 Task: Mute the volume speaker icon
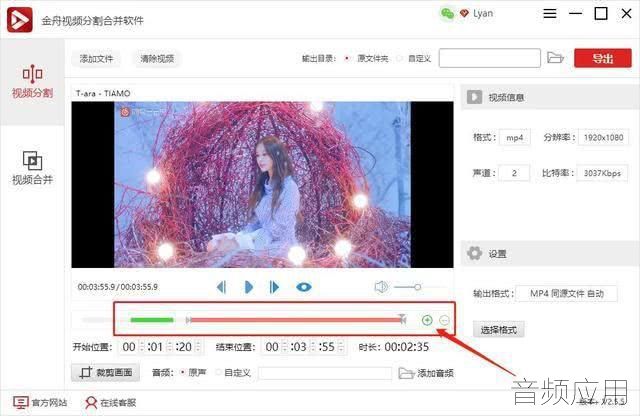[381, 287]
